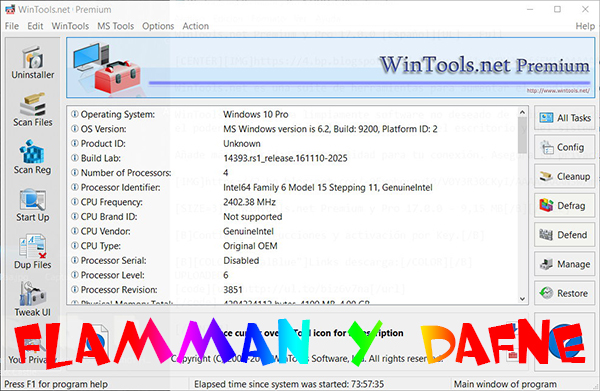This screenshot has height=391, width=600.
Task: Open the Manage button
Action: pos(565,264)
